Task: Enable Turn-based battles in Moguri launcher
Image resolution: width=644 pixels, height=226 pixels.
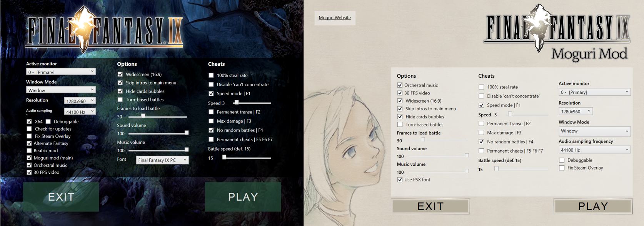Action: (400, 125)
